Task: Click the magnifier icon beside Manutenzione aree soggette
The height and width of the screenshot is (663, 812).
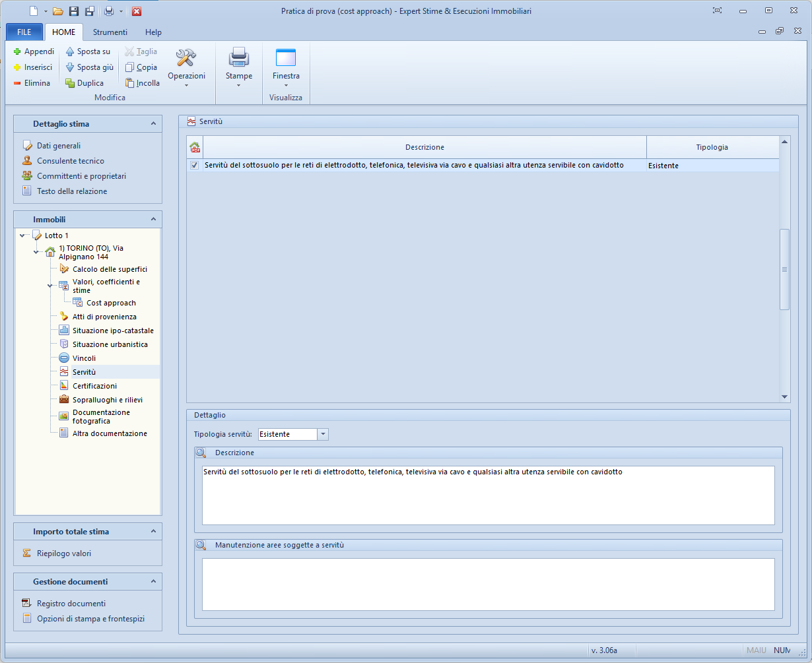Action: [201, 546]
